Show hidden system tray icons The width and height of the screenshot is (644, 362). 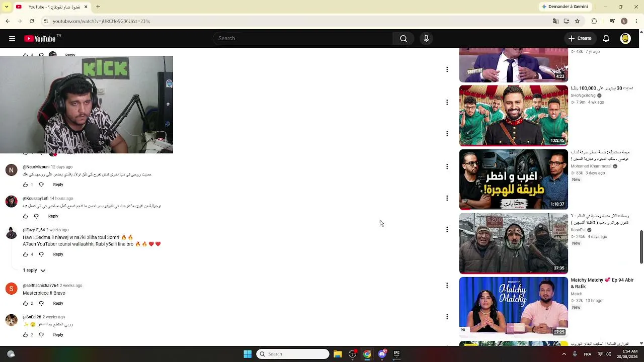(x=564, y=354)
